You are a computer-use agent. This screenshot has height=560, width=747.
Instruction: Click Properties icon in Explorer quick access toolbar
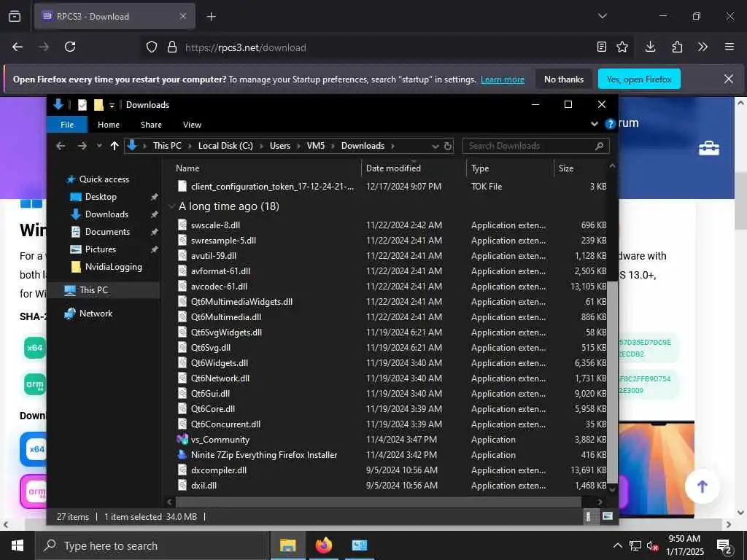tap(82, 105)
